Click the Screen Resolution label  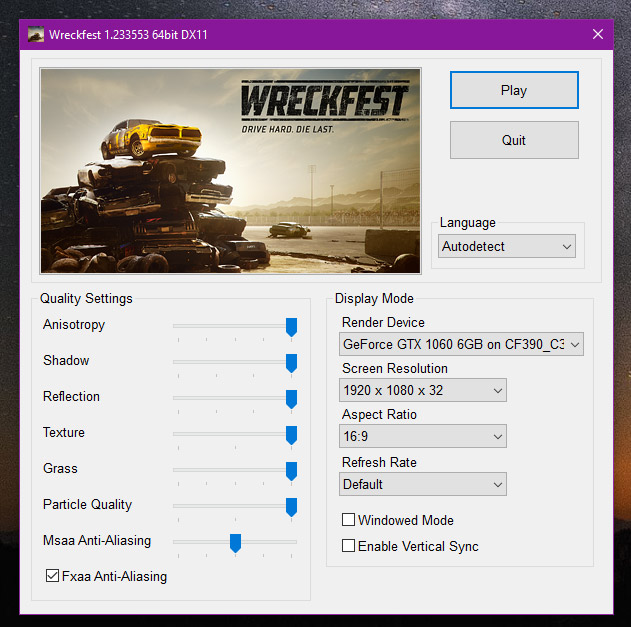click(395, 368)
